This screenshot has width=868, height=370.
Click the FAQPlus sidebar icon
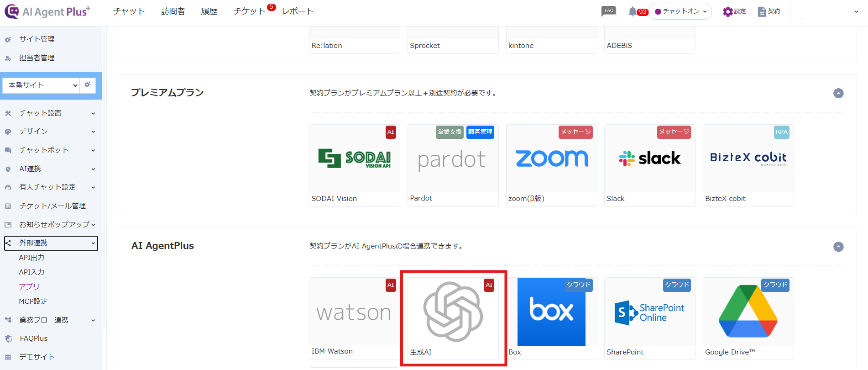[8, 338]
